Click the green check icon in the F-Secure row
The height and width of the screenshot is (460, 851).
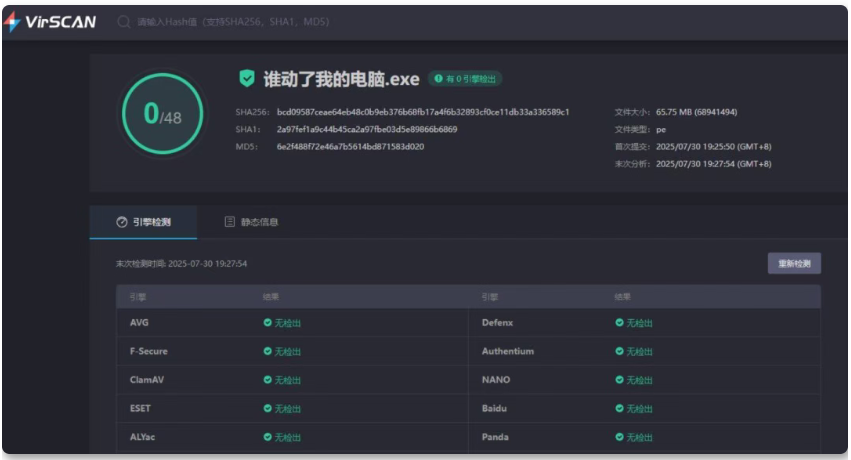pos(268,352)
